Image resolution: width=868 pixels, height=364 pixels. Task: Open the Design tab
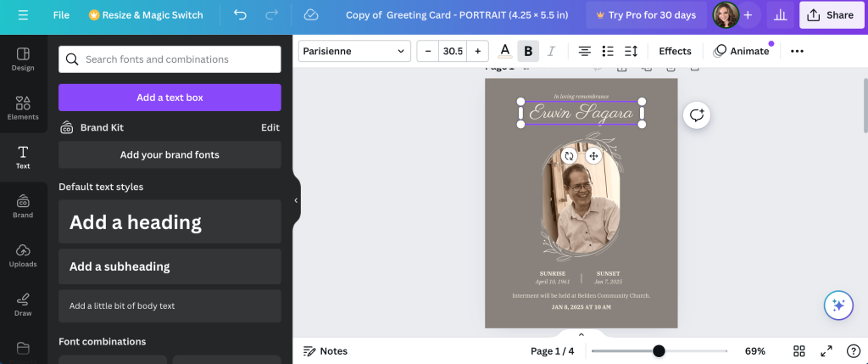click(x=23, y=59)
